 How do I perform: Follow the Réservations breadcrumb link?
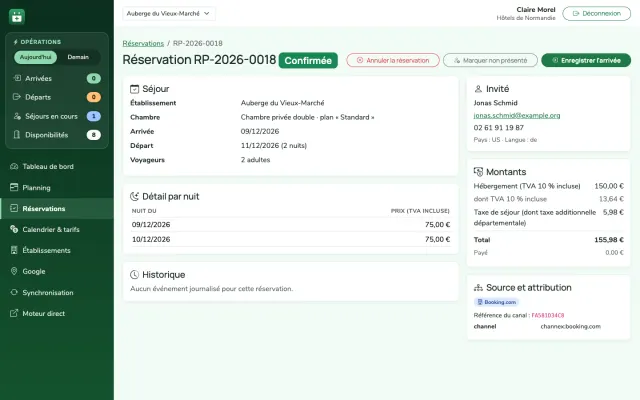[x=143, y=43]
